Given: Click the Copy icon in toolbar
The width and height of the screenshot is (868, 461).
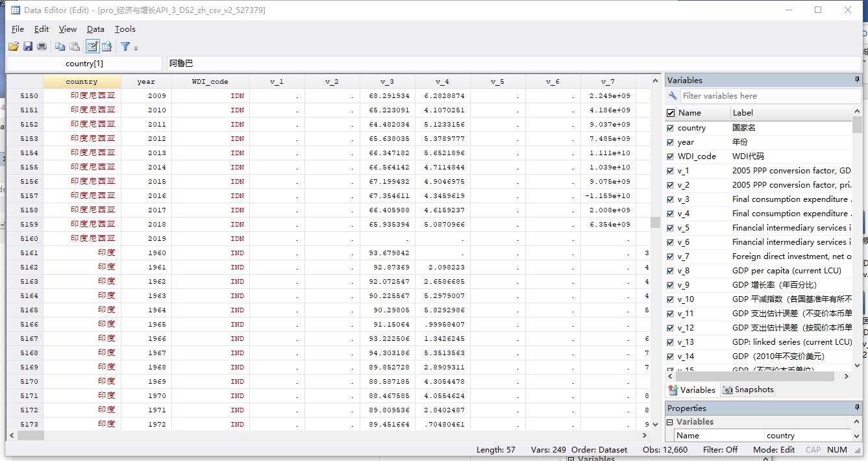Looking at the screenshot, I should coord(60,47).
